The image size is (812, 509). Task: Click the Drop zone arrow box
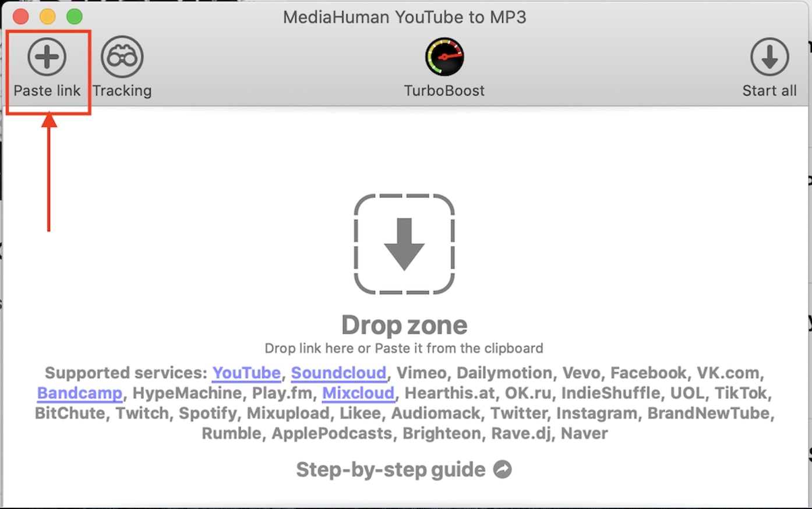(x=404, y=244)
